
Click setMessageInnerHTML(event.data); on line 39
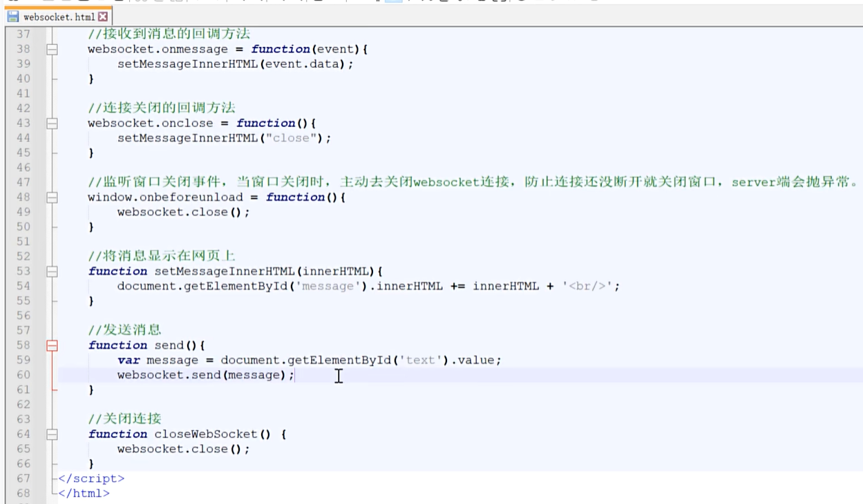tap(235, 64)
